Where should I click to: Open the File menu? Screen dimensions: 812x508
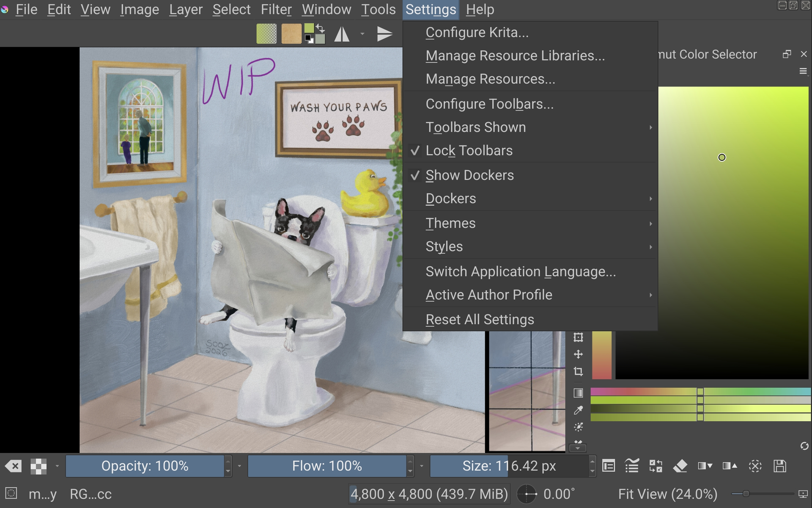pos(26,9)
